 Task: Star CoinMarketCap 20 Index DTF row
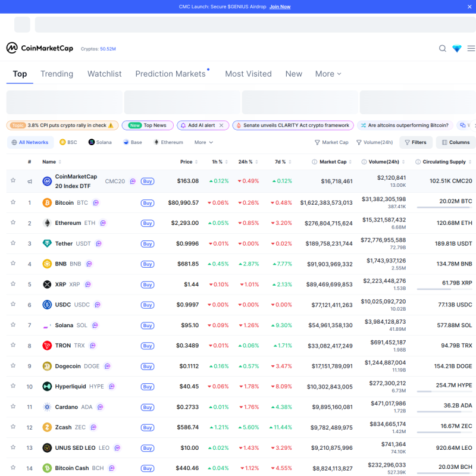(13, 180)
